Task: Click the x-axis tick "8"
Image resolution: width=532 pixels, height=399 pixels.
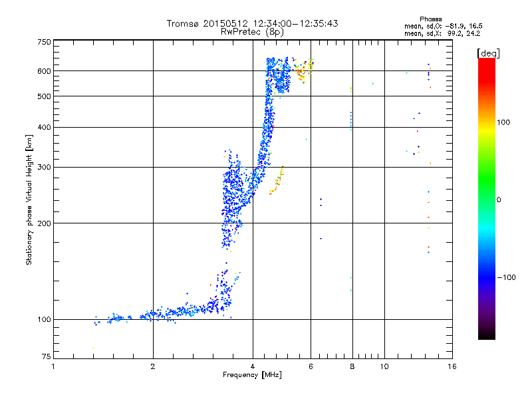Action: pos(352,366)
